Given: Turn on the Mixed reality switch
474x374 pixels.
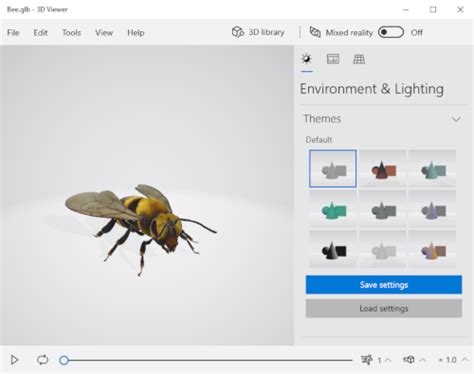Looking at the screenshot, I should click(391, 32).
